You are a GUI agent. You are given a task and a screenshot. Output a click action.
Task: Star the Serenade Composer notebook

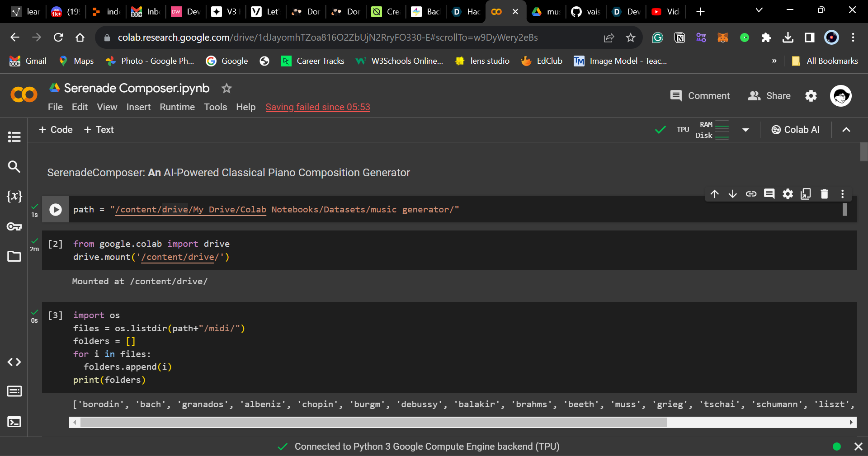click(x=226, y=89)
